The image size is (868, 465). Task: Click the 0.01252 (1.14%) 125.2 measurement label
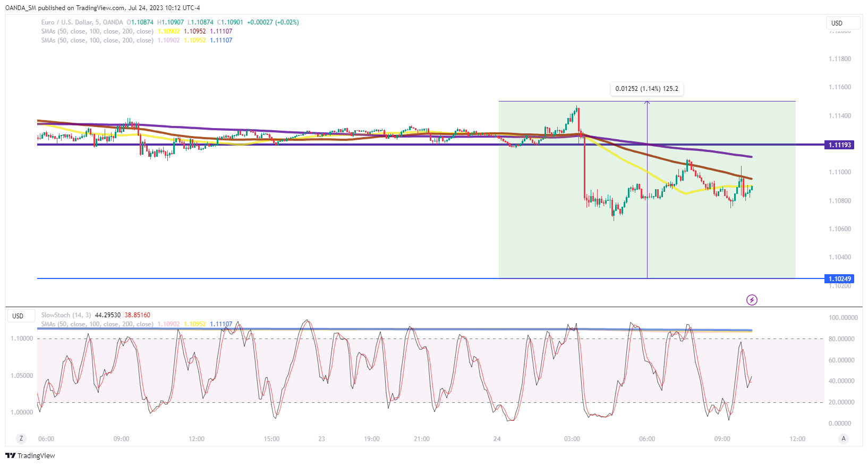coord(646,89)
